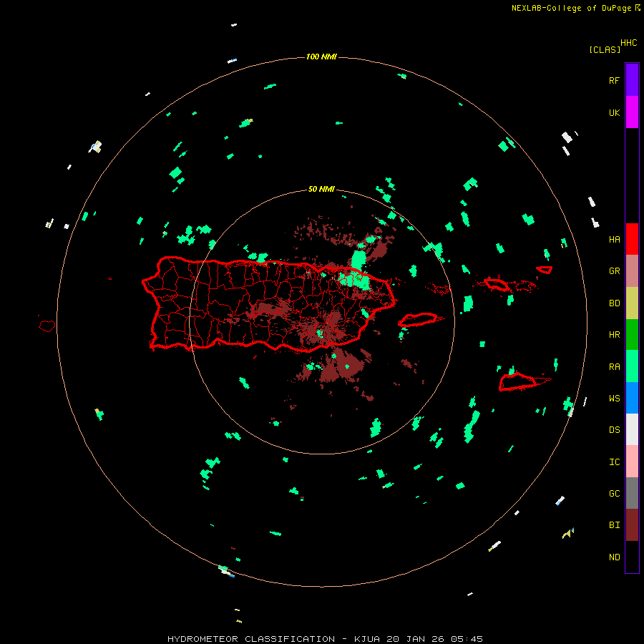This screenshot has width=644, height=644.
Task: Click the IC legend label
Action: coord(614,462)
